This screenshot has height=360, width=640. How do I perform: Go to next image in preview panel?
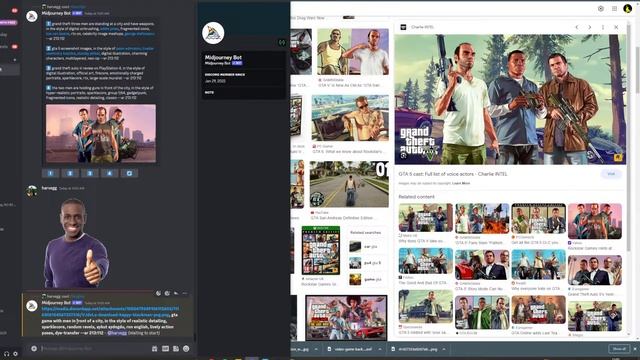coord(590,27)
